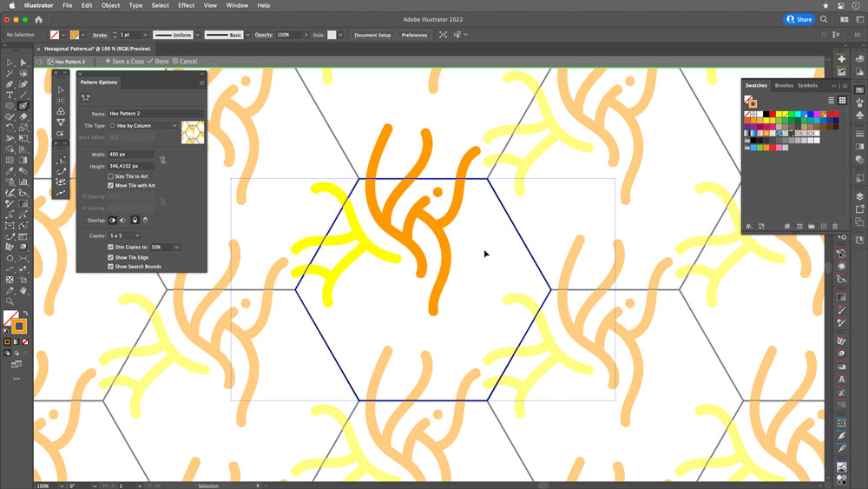The image size is (868, 489).
Task: Switch swatches to thumbnail grid view
Action: click(842, 100)
